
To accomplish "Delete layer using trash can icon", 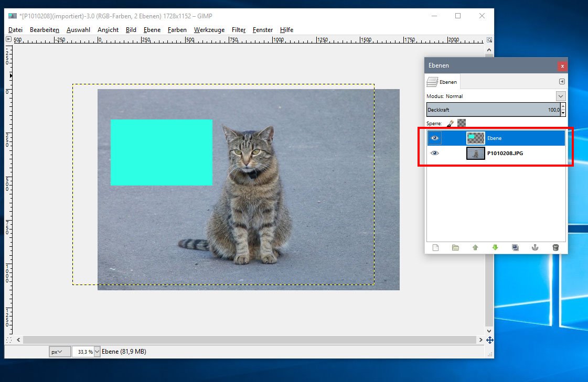I will 555,248.
